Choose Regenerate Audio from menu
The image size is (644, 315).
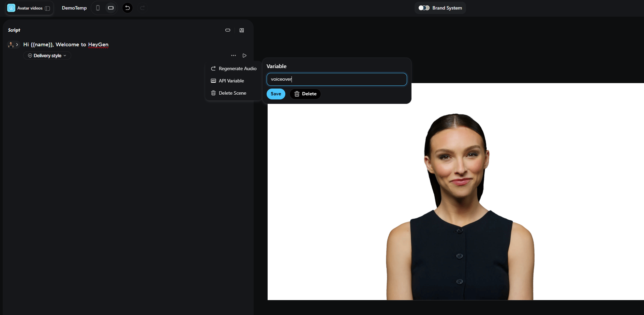tap(234, 68)
